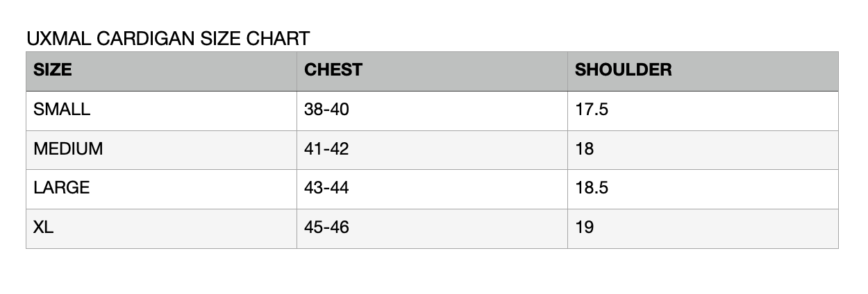Pick the 19 shoulder value for XL
The image size is (868, 294).
click(x=585, y=227)
